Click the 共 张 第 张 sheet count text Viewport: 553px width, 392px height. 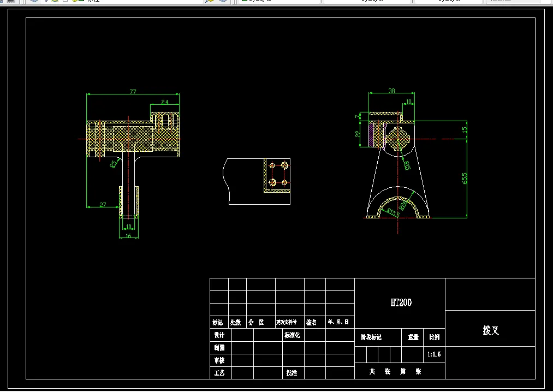tap(395, 372)
